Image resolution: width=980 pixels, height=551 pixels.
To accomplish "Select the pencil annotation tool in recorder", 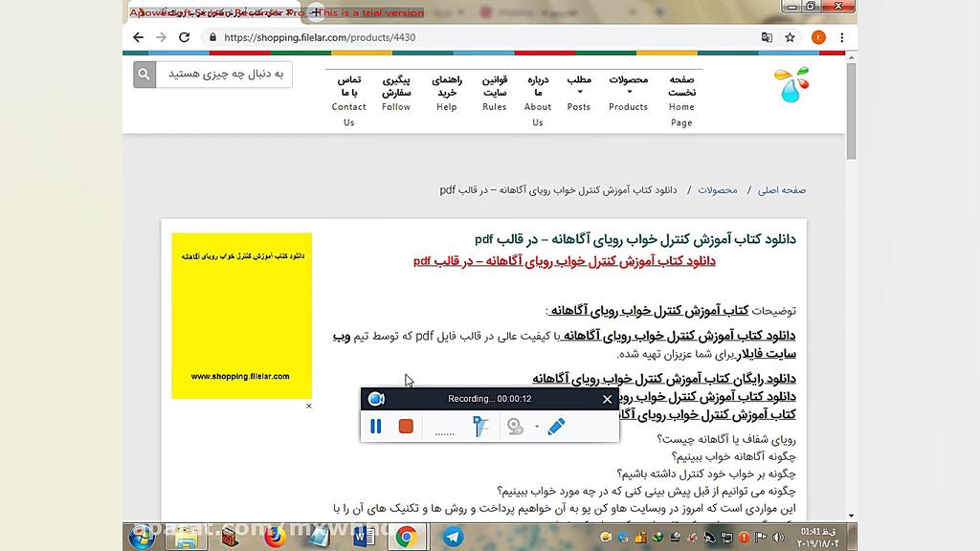I will (555, 425).
